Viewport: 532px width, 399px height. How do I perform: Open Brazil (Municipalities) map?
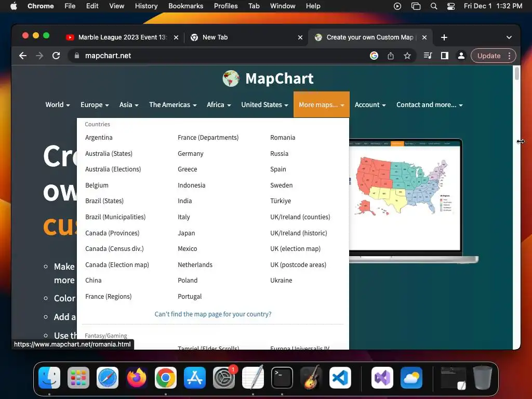coord(115,217)
